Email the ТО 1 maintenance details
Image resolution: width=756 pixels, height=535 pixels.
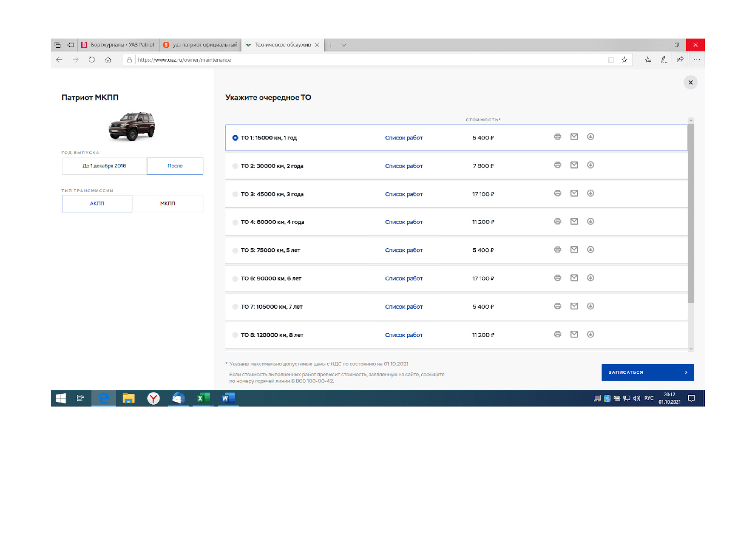pyautogui.click(x=574, y=137)
